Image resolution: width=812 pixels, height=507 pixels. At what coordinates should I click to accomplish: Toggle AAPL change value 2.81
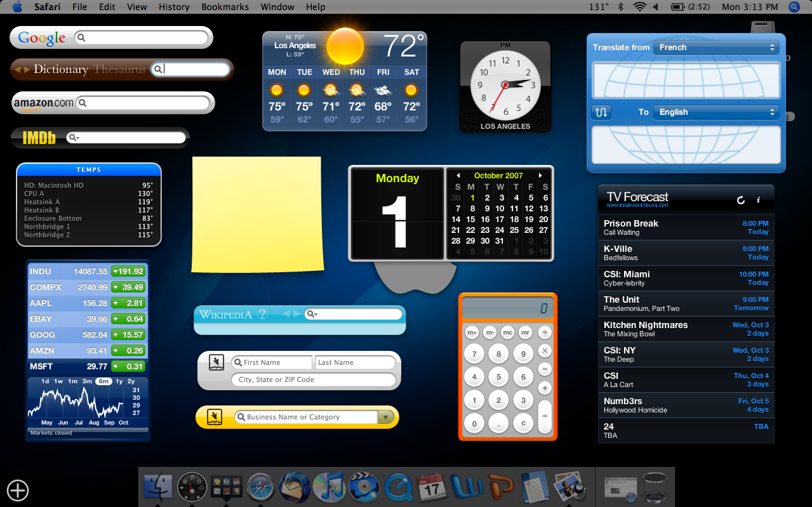(x=128, y=303)
